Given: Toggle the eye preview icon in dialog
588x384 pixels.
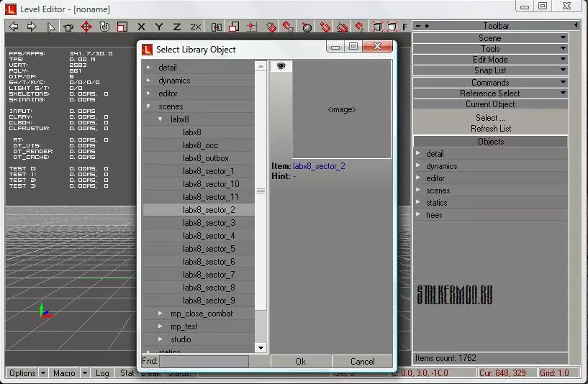Looking at the screenshot, I should click(x=281, y=66).
